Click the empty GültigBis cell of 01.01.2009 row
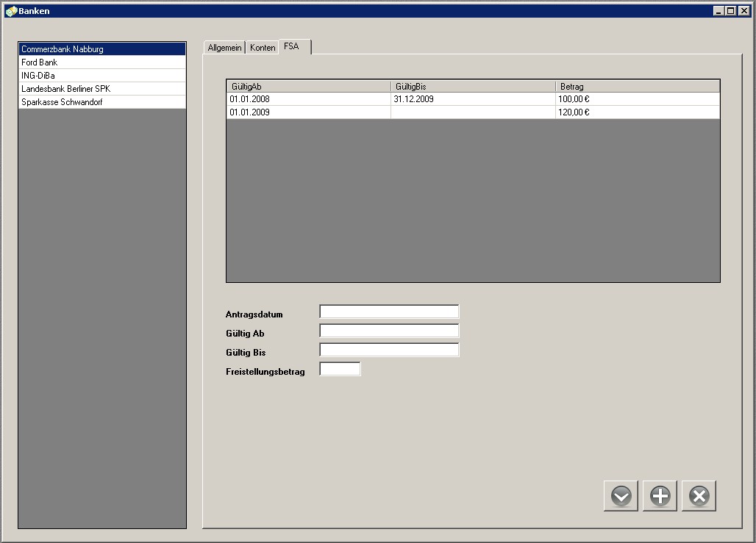 pyautogui.click(x=473, y=112)
